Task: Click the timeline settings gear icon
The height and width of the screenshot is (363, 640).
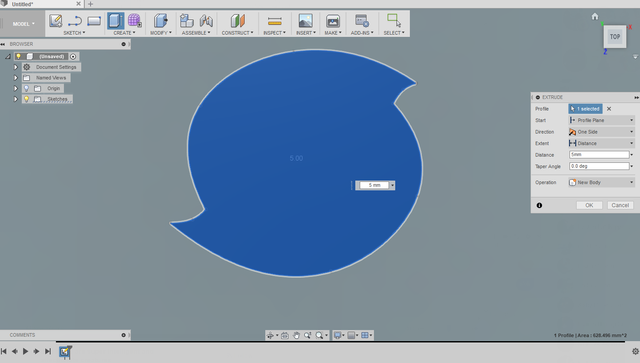Action: coord(635,351)
